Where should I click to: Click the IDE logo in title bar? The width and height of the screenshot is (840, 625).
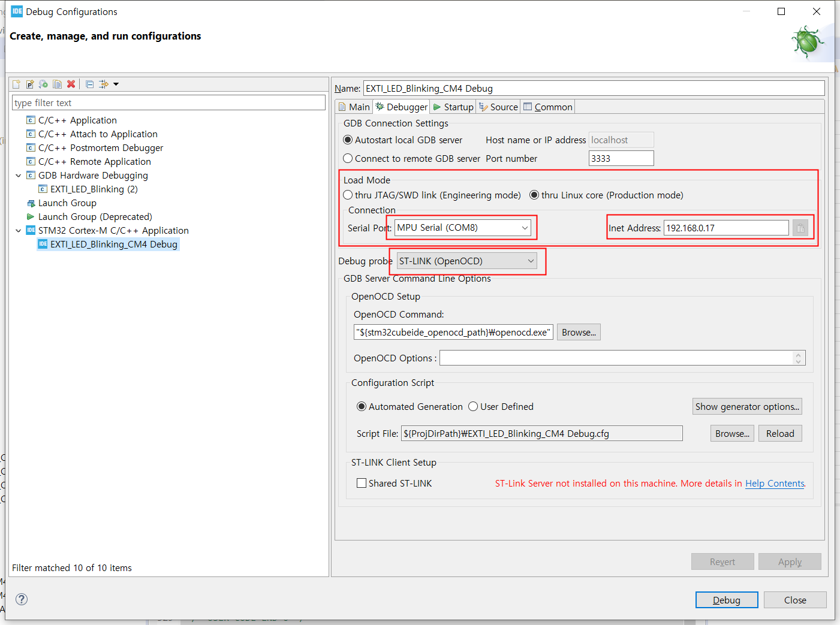tap(17, 11)
